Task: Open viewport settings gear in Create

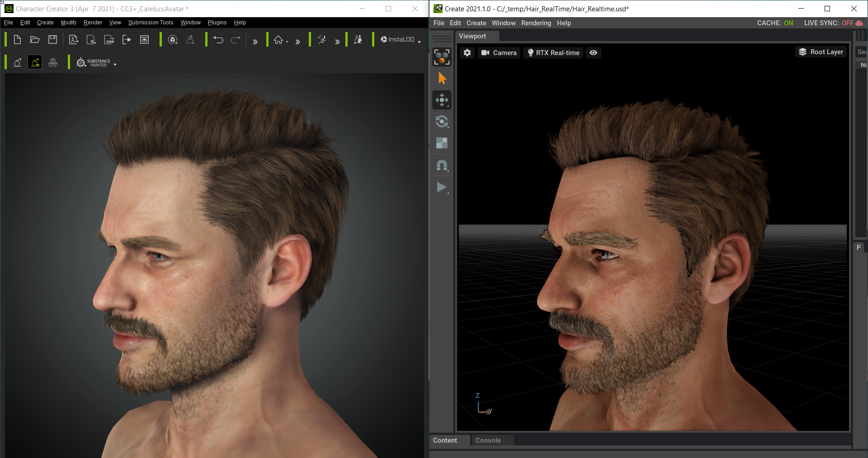Action: 467,53
